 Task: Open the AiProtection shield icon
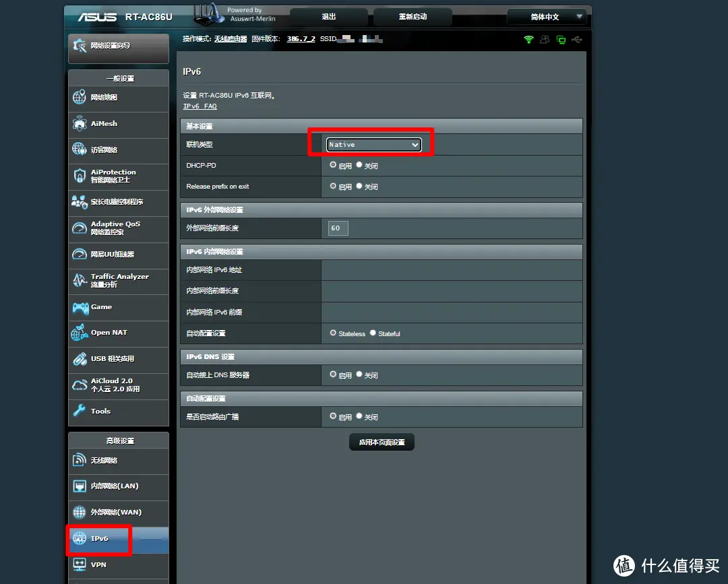point(79,176)
